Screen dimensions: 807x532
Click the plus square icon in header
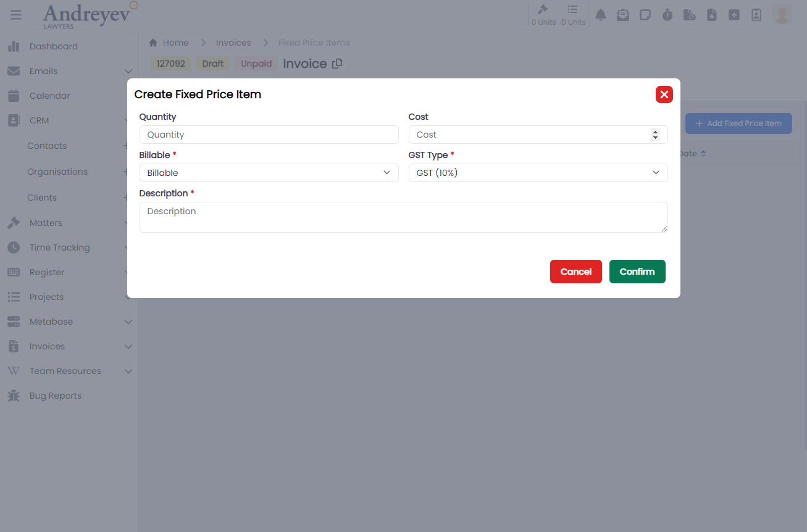(734, 15)
